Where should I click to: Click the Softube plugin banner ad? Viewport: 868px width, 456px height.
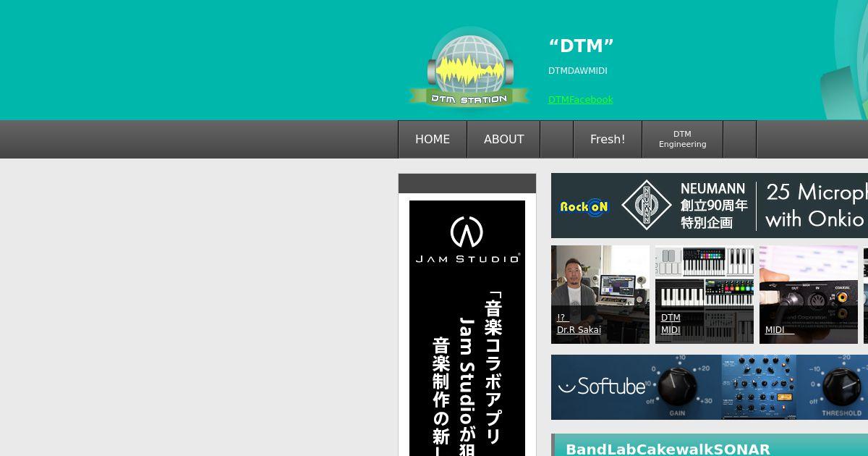(710, 387)
